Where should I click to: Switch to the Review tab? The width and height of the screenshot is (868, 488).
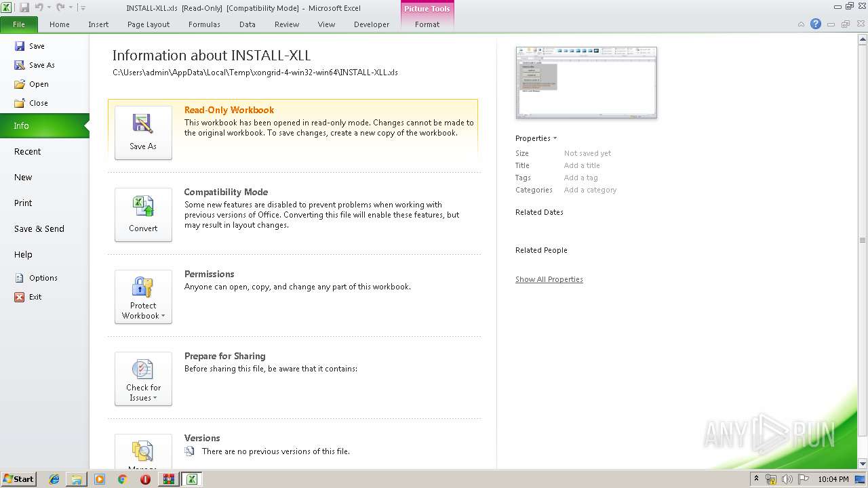287,24
